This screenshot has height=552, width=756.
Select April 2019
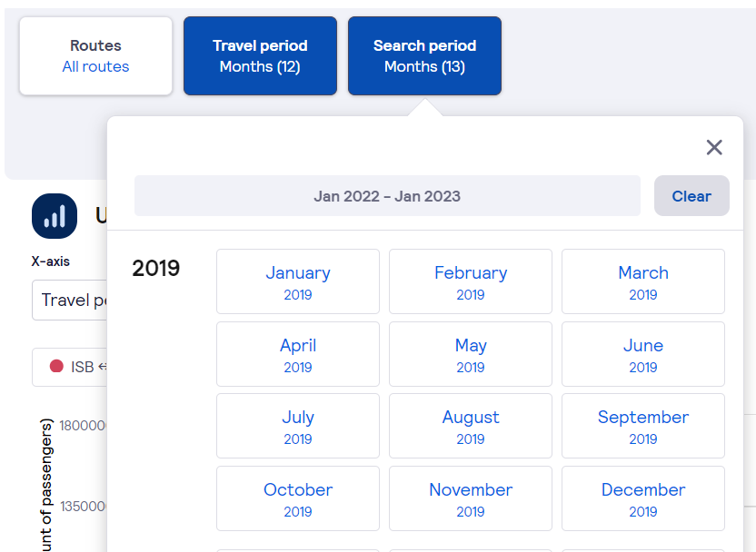(x=298, y=354)
